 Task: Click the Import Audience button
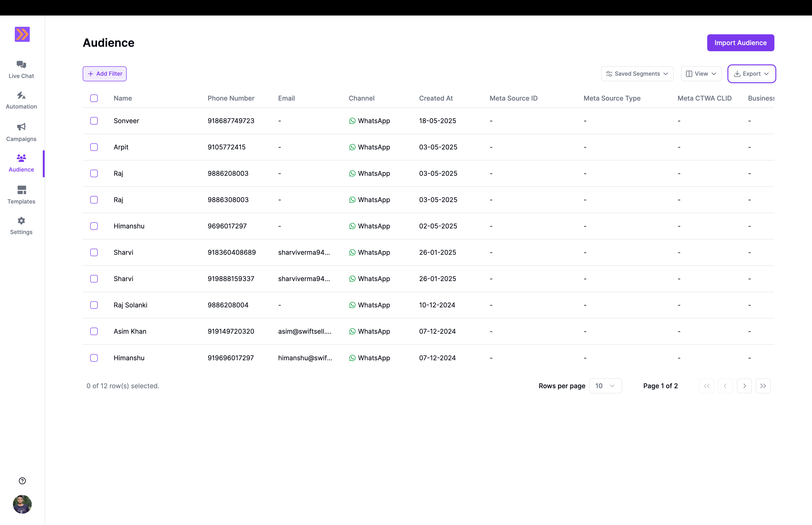coord(740,43)
